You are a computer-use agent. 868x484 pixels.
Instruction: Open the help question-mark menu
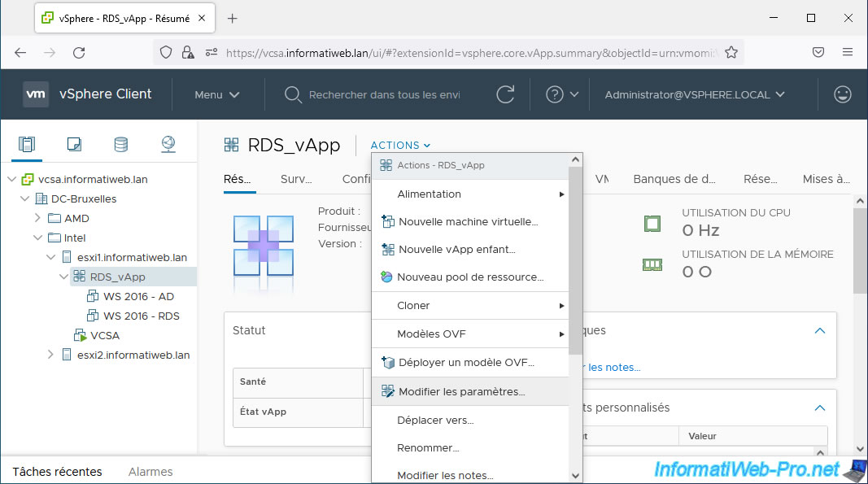click(x=562, y=94)
